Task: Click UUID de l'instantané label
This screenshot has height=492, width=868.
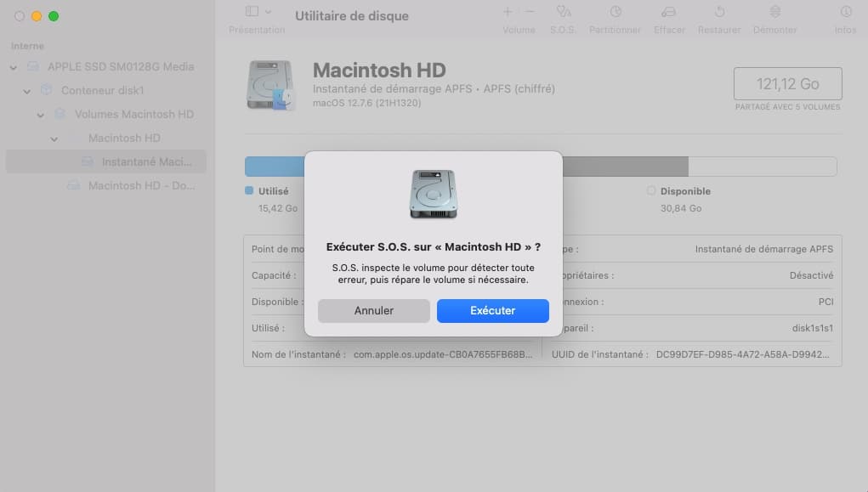Action: pyautogui.click(x=599, y=354)
